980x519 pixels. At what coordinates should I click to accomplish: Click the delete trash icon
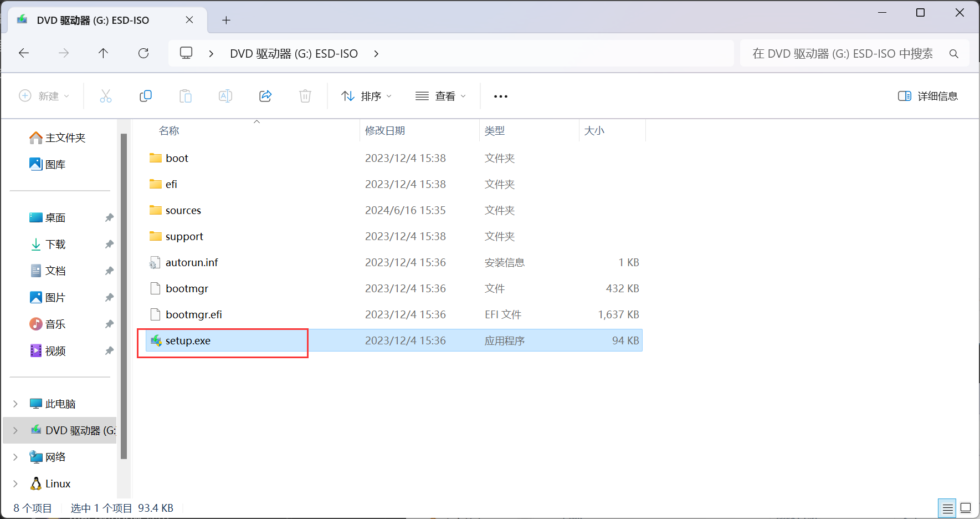305,96
